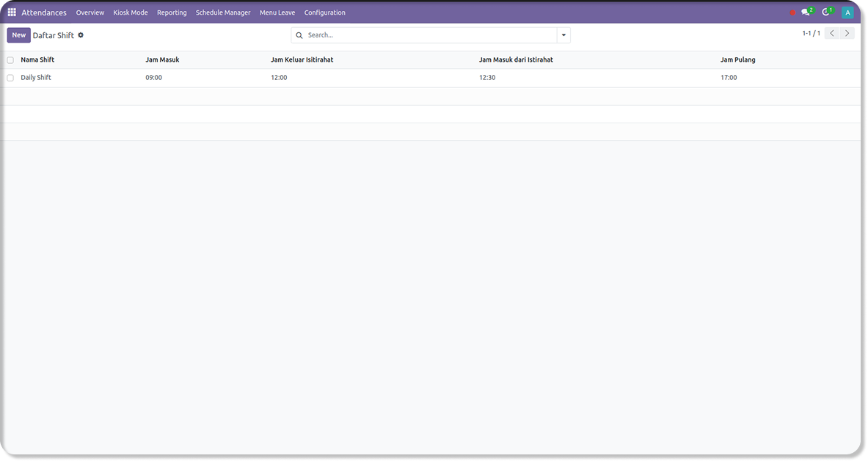Click the magnifier icon in the search box
Viewport: 868px width, 461px height.
[299, 35]
